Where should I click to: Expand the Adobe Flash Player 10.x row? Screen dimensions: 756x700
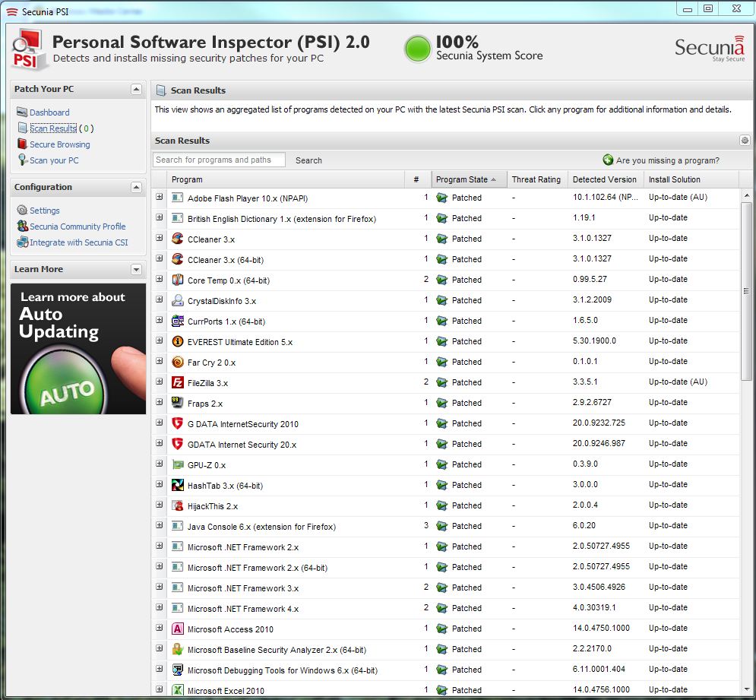point(159,197)
